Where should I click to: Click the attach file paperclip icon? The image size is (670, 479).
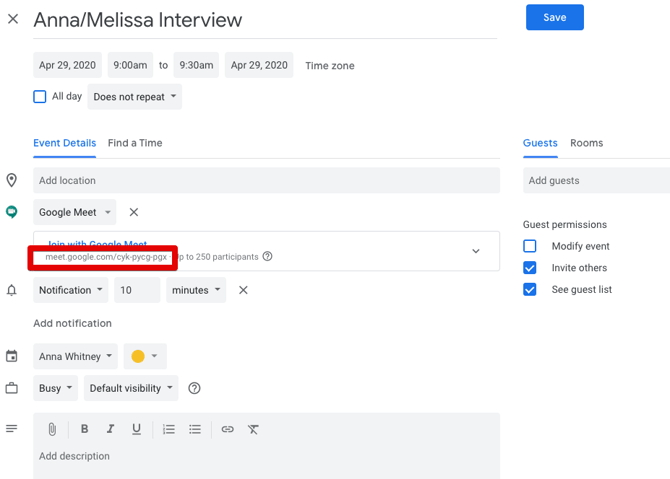pos(52,429)
